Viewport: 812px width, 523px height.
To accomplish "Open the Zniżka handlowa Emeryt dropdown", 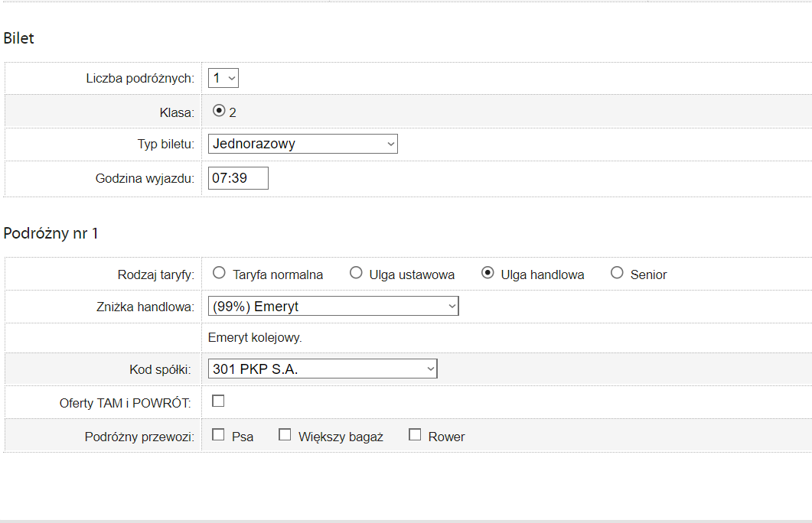I will [333, 307].
